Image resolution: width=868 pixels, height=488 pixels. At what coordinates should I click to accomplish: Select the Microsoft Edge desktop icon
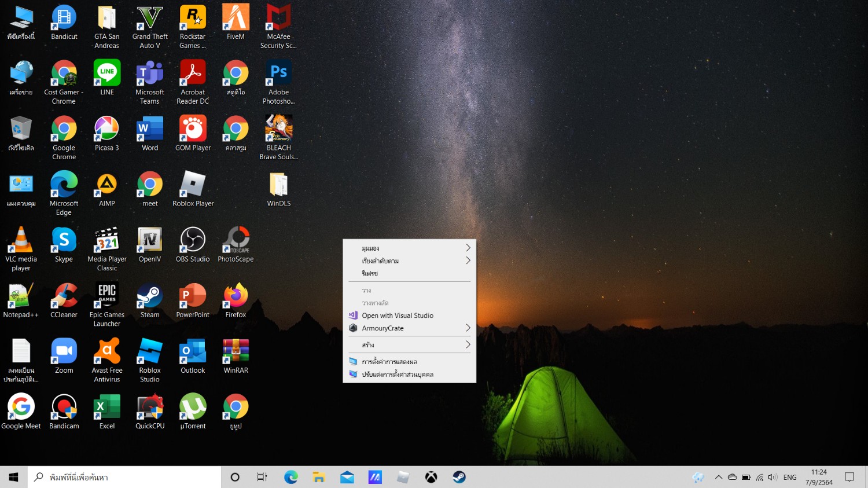[x=64, y=194]
